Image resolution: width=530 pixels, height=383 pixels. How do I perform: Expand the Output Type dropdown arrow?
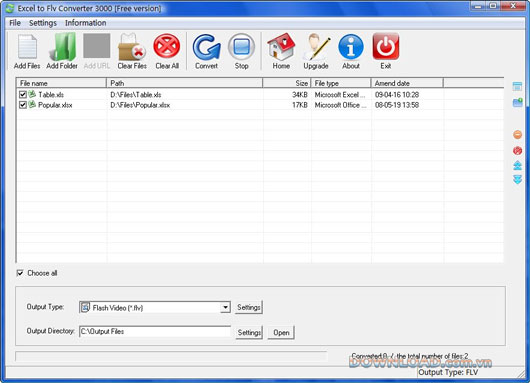(x=225, y=307)
